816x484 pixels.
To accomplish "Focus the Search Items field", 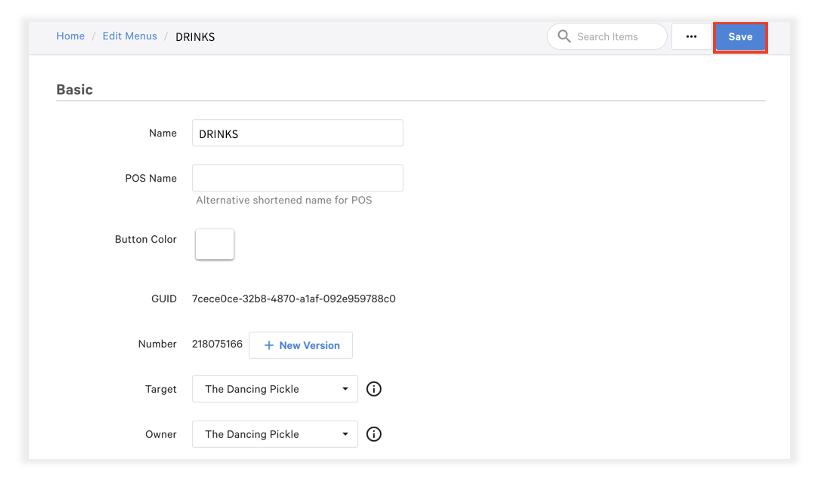I will tap(615, 37).
